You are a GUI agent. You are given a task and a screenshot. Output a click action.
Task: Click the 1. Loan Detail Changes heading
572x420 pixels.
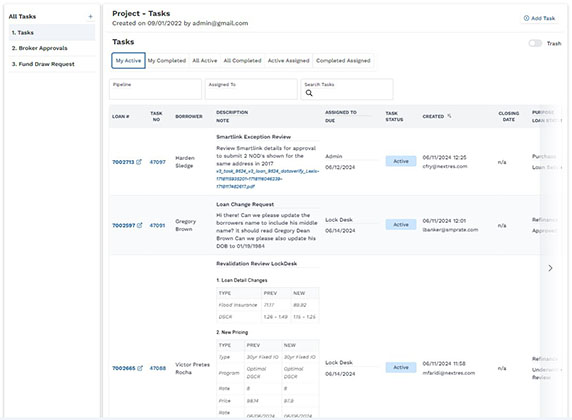point(241,280)
